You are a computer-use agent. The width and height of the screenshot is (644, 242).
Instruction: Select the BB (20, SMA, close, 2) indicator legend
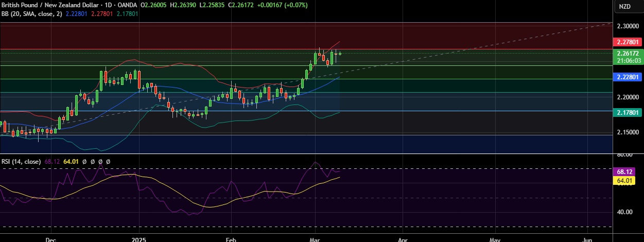pyautogui.click(x=31, y=14)
